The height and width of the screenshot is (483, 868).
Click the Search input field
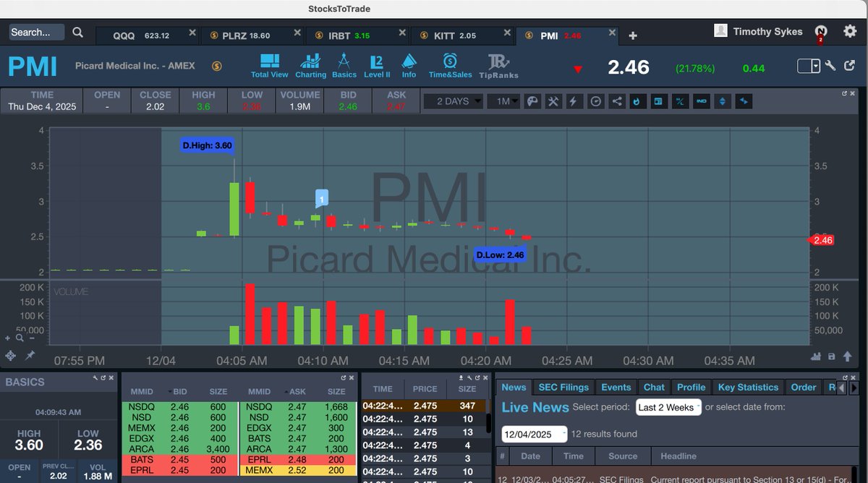click(35, 32)
